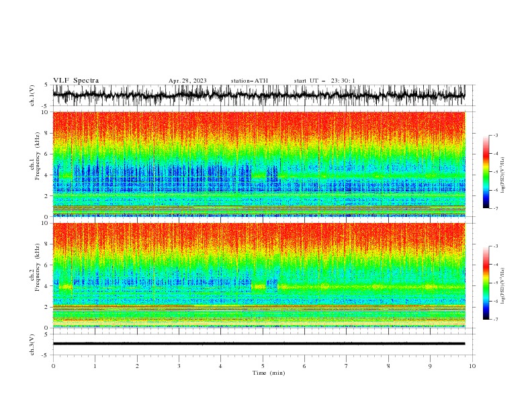Screen dimensions: 532x411
Task: Click time tick label '3' on x-axis
Action: (x=179, y=366)
